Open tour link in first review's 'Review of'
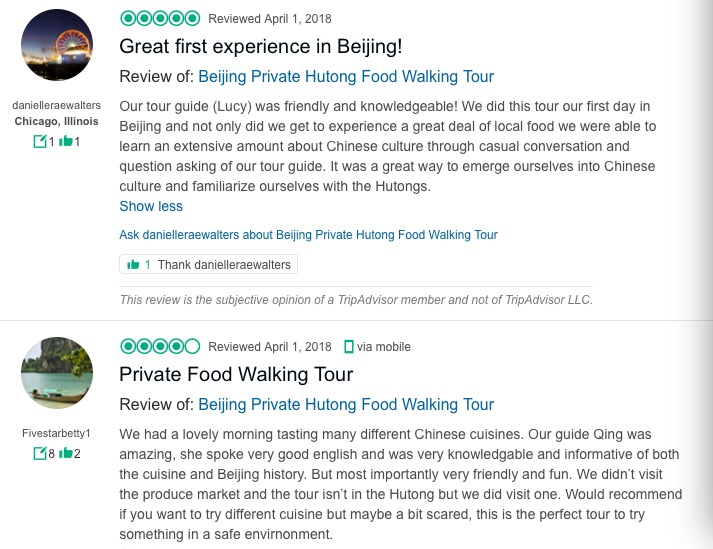Viewport: 713px width, 549px height. pos(346,77)
